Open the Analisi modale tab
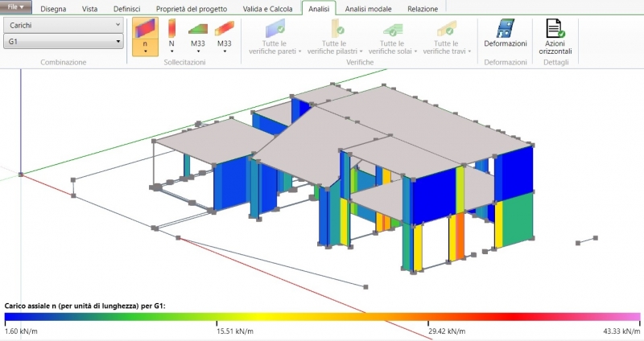The height and width of the screenshot is (341, 644). (368, 9)
